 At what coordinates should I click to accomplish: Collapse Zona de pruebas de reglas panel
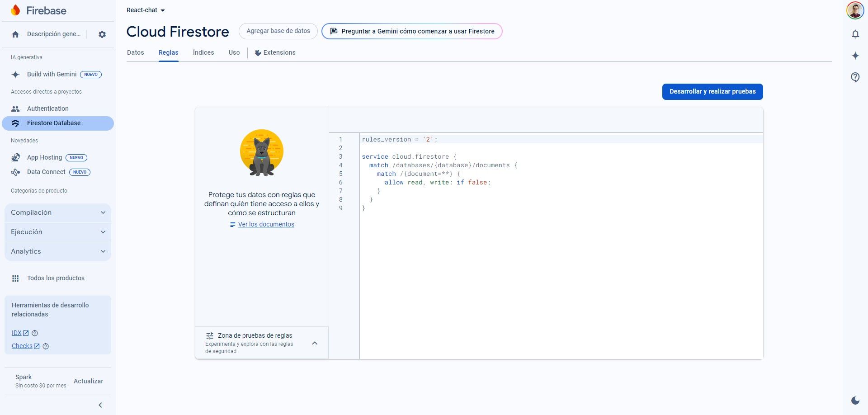315,343
